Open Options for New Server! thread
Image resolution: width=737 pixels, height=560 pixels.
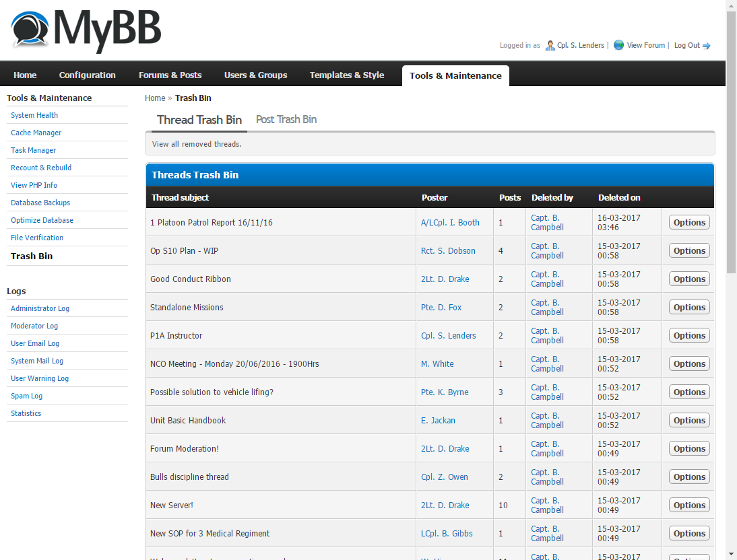(688, 505)
